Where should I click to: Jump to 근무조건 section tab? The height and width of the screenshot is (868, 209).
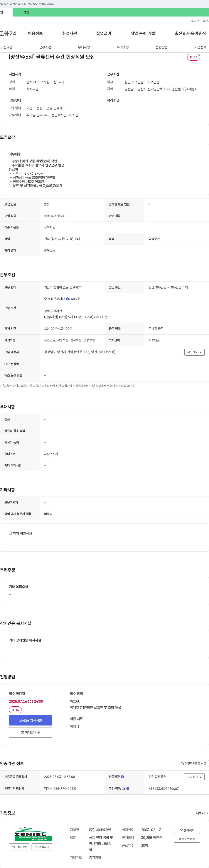pyautogui.click(x=45, y=47)
